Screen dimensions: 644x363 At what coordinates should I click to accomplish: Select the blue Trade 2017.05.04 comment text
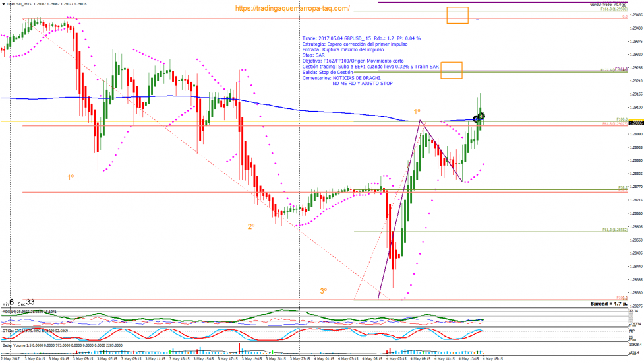[x=361, y=38]
